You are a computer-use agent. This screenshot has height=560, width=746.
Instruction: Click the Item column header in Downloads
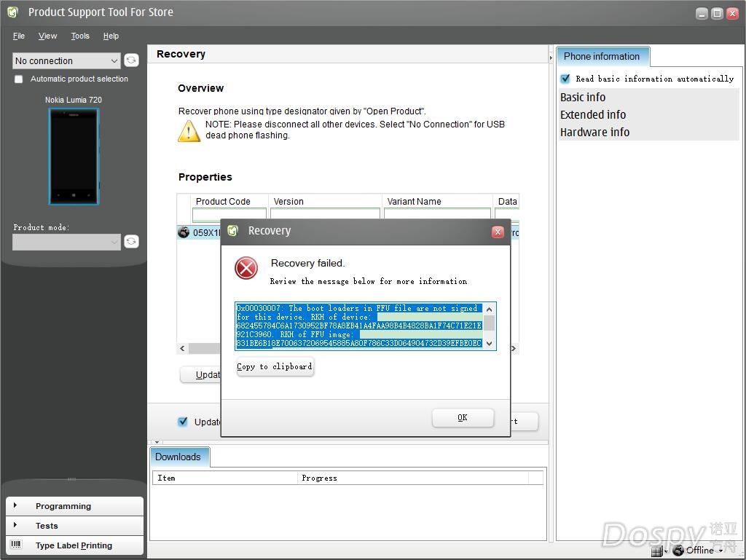[x=225, y=478]
